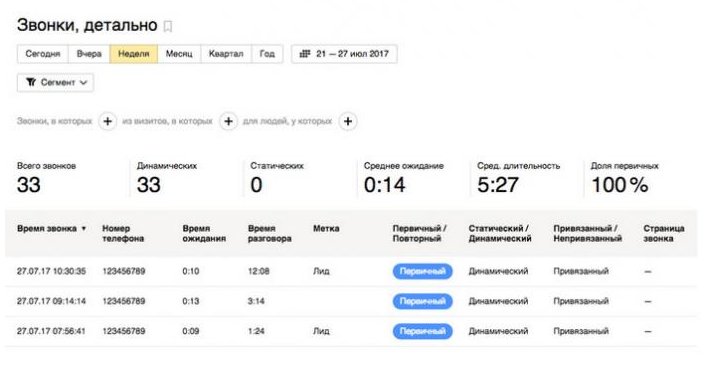Click the Первичный badge in the 07:56:41 row
Screen dimensions: 707x365
coord(422,331)
